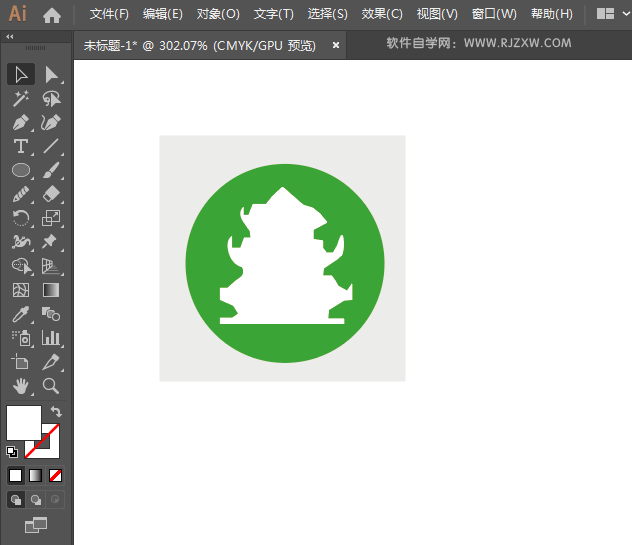Choose the Eyedropper tool
Image resolution: width=632 pixels, height=545 pixels.
click(x=21, y=314)
